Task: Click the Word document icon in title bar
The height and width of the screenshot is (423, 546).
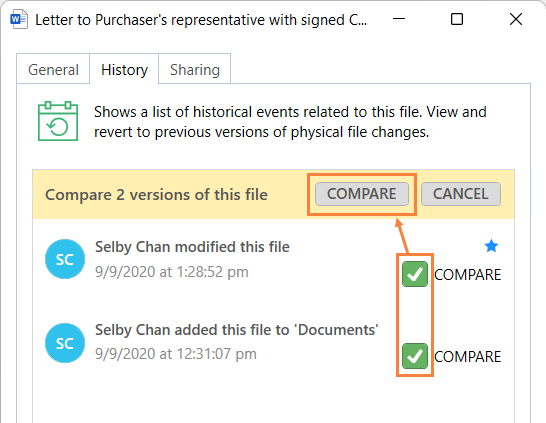Action: [19, 20]
